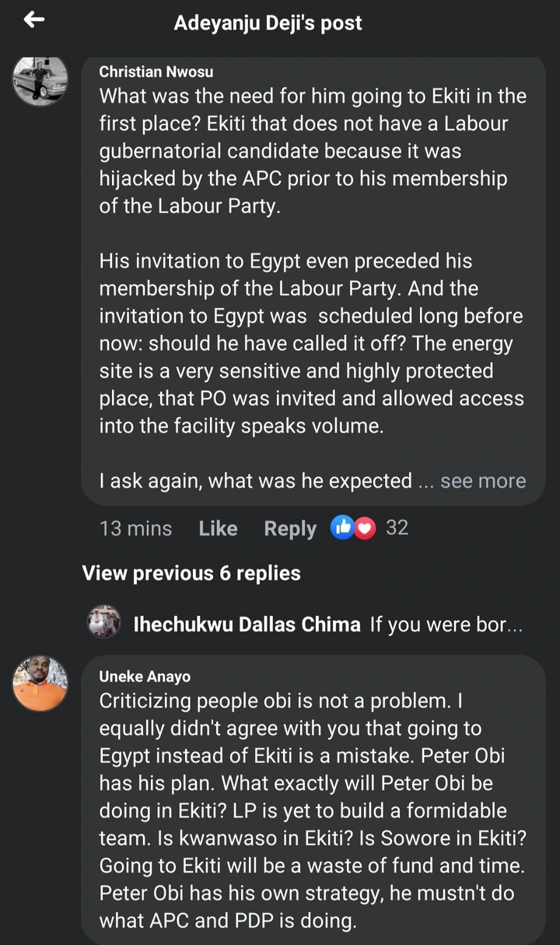Open Christian Nwosu's name link

pyautogui.click(x=156, y=72)
